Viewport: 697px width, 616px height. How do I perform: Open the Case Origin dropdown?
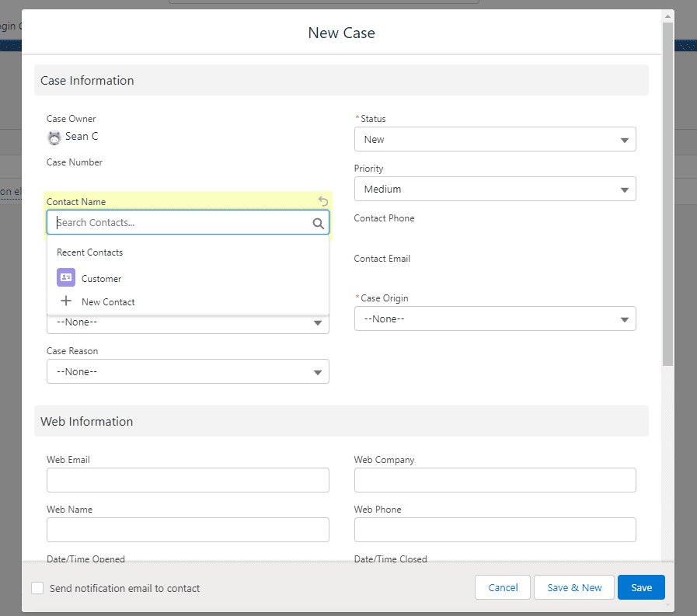click(x=495, y=318)
